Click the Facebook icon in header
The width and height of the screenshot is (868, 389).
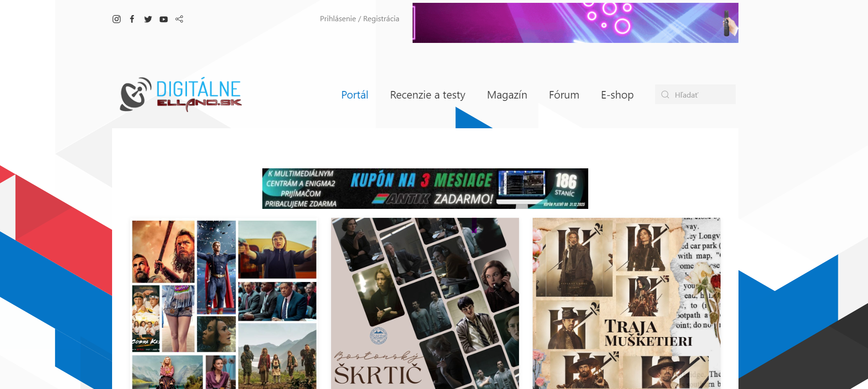pos(132,19)
